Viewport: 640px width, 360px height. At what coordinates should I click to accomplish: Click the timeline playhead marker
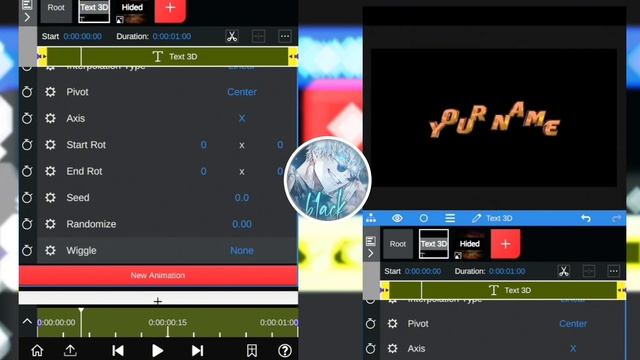[81, 311]
